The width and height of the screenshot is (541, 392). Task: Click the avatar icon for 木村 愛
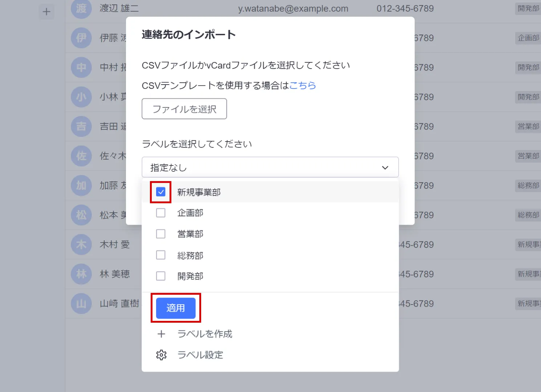81,245
